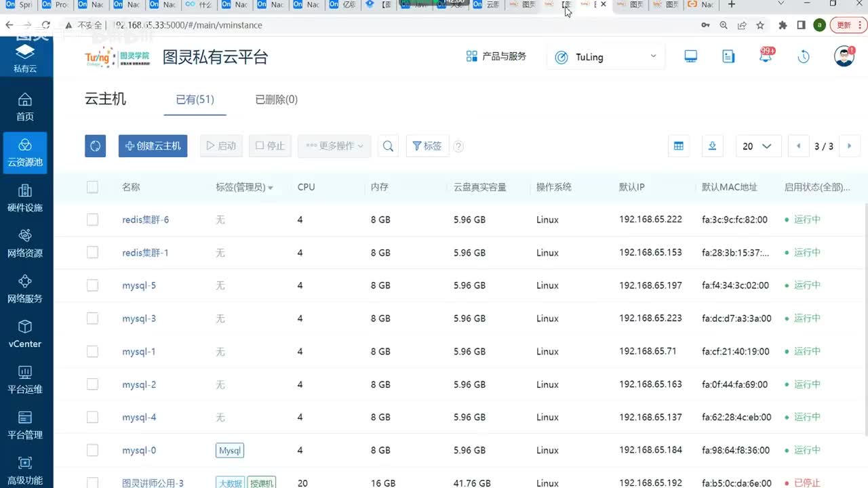The height and width of the screenshot is (488, 868).
Task: Open 网络服务 sidebar section
Action: pyautogui.click(x=25, y=289)
